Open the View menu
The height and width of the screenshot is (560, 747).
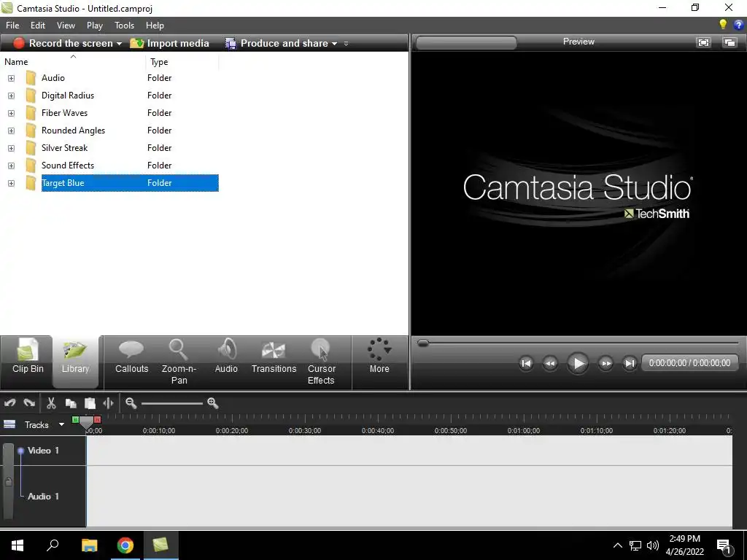66,26
